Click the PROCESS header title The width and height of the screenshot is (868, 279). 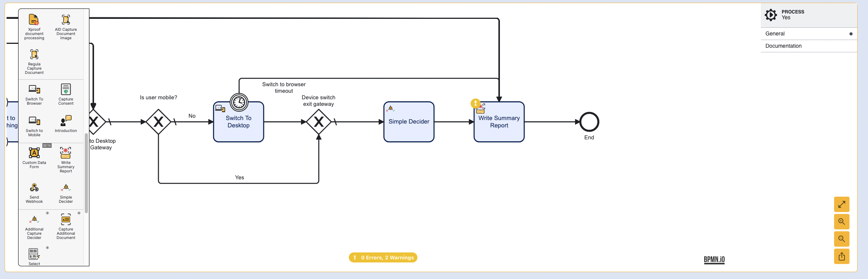pyautogui.click(x=793, y=12)
